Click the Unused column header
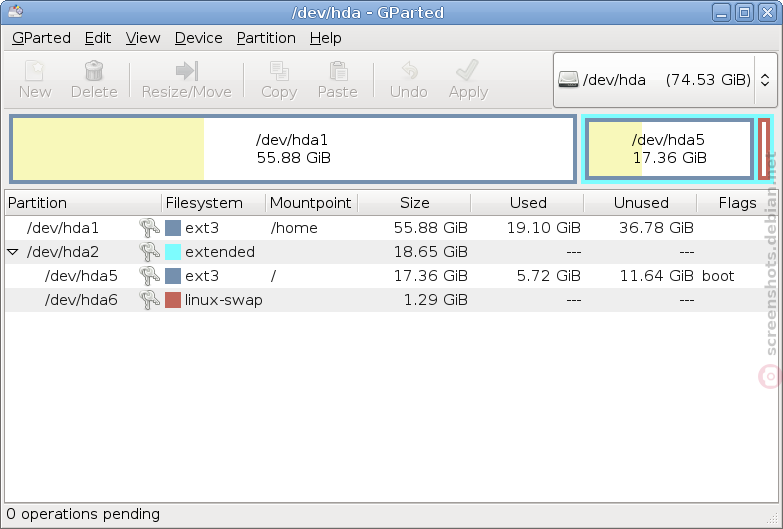The width and height of the screenshot is (783, 529). 640,203
